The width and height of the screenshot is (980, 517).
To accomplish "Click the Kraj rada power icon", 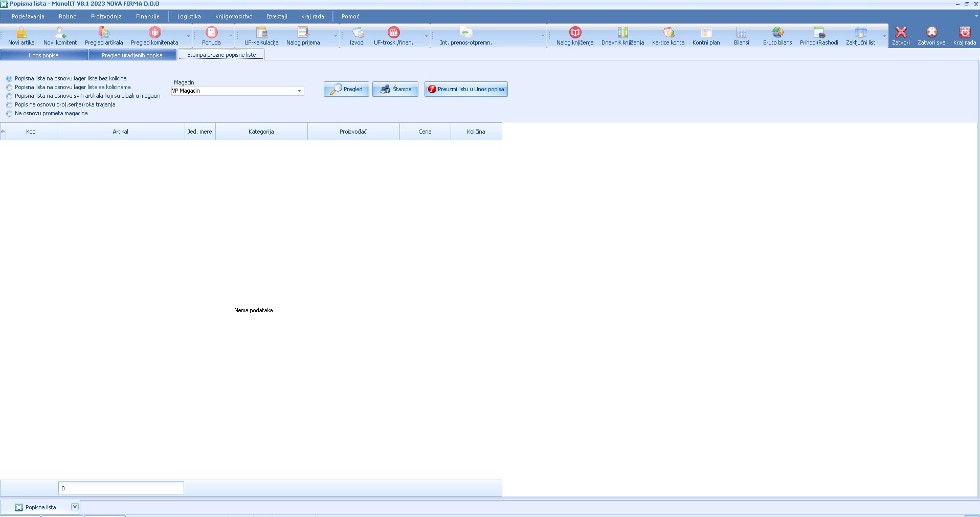I will (965, 36).
